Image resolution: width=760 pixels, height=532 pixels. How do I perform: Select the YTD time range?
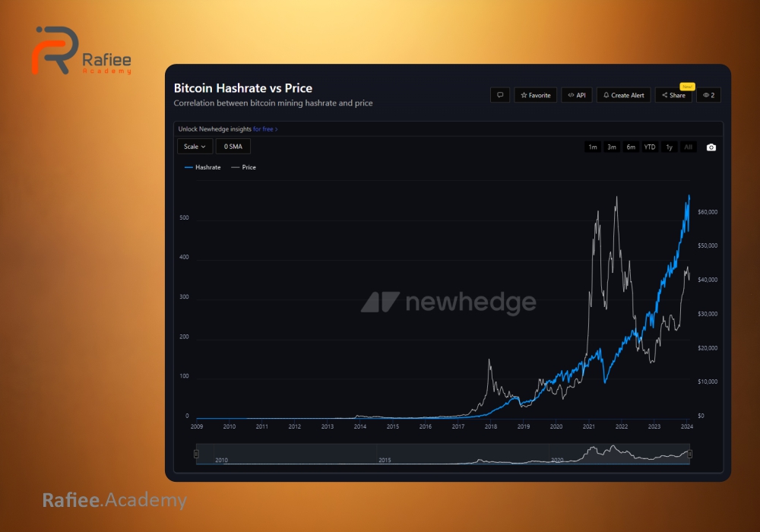coord(650,147)
